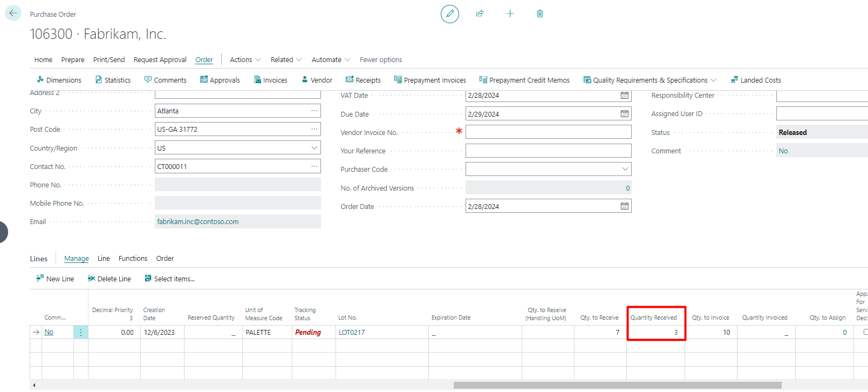Screen dimensions: 868x392
Task: Click the plus icon to create new
Action: (x=510, y=13)
